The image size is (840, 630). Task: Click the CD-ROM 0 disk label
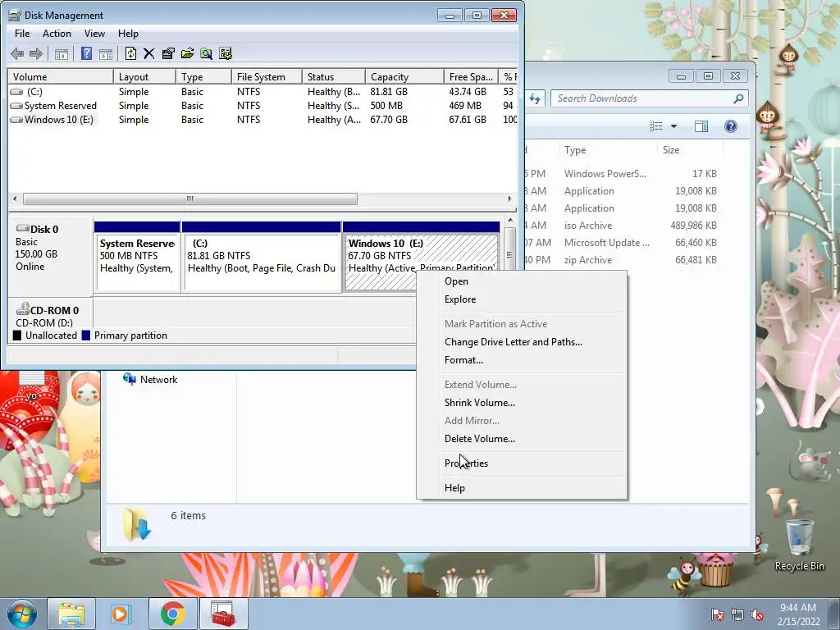tap(47, 310)
